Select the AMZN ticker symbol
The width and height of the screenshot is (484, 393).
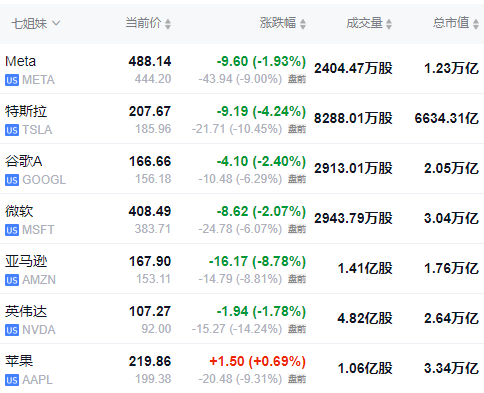pos(39,280)
